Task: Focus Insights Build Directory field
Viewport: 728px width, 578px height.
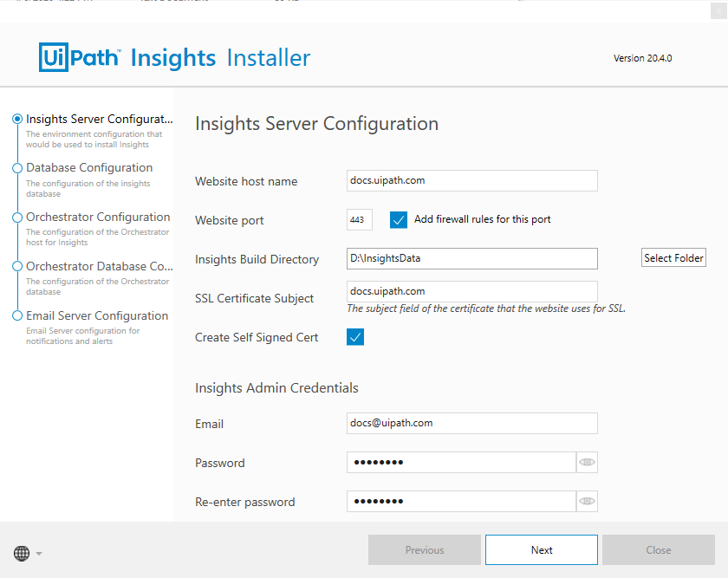Action: click(x=471, y=258)
